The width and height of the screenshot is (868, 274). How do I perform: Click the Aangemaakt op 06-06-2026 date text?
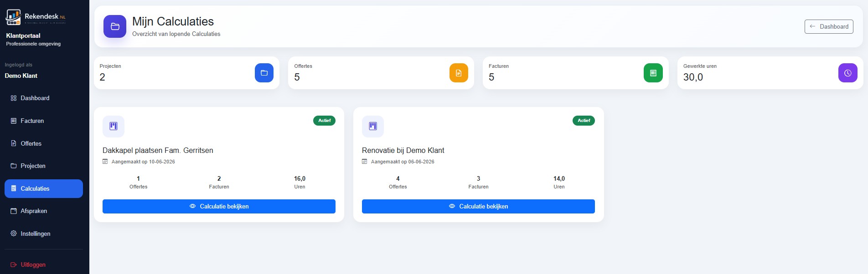[x=403, y=162]
